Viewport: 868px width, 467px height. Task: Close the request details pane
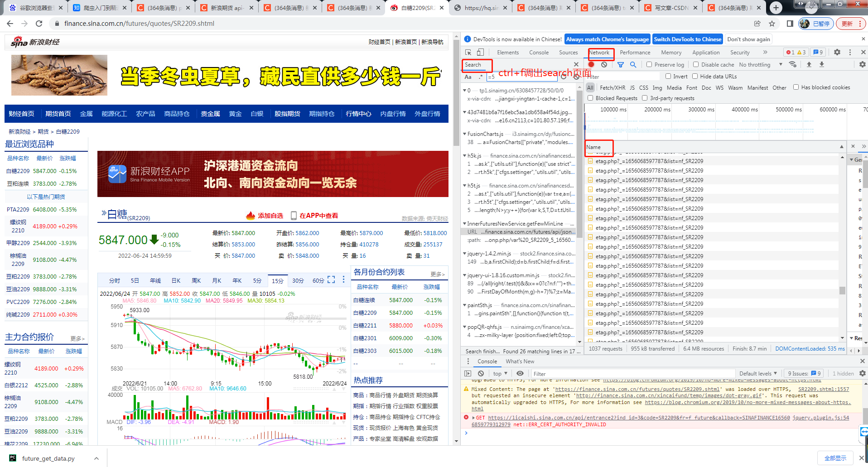point(853,146)
